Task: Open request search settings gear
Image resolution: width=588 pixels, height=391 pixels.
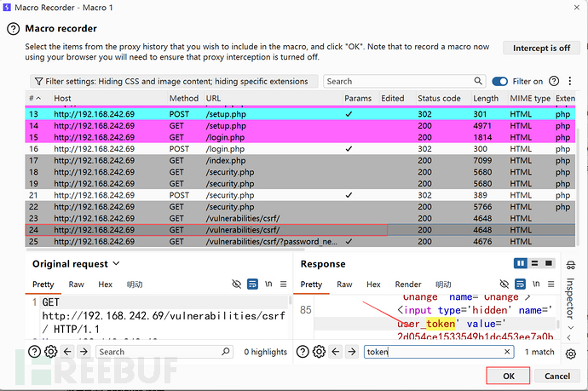Action: [x=50, y=351]
